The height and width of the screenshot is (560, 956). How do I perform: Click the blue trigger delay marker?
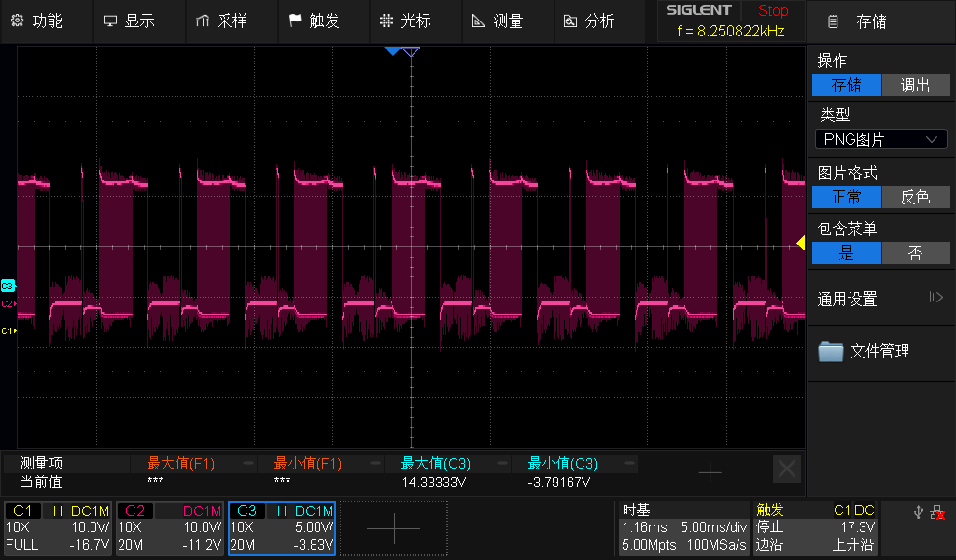point(392,51)
